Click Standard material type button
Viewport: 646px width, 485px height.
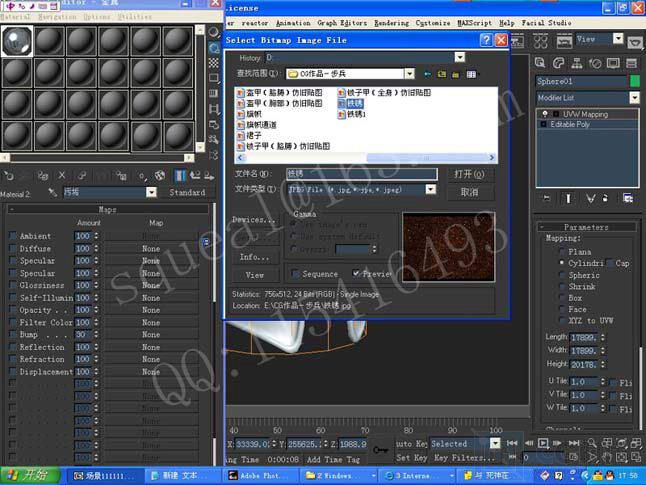(x=187, y=192)
